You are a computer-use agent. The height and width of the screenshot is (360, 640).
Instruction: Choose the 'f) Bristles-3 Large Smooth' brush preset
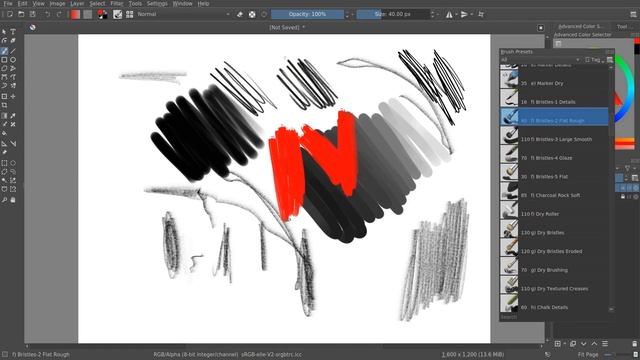pyautogui.click(x=554, y=136)
